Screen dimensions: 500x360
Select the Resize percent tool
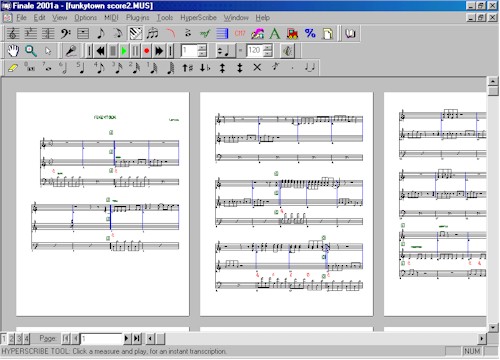click(310, 33)
